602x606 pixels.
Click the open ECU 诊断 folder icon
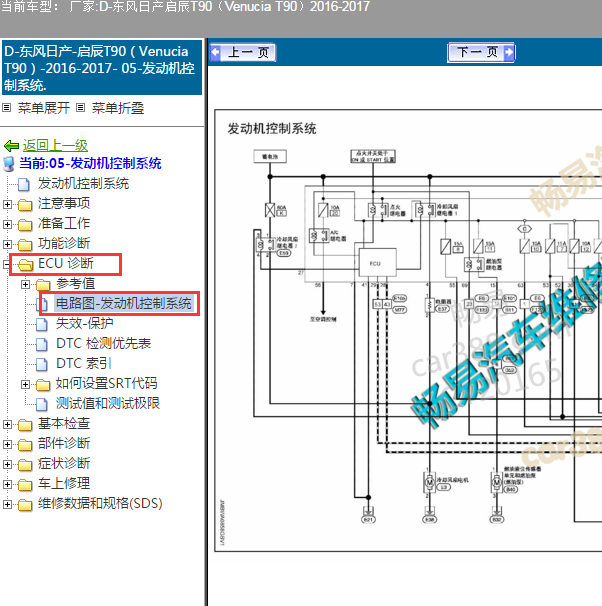pos(26,265)
